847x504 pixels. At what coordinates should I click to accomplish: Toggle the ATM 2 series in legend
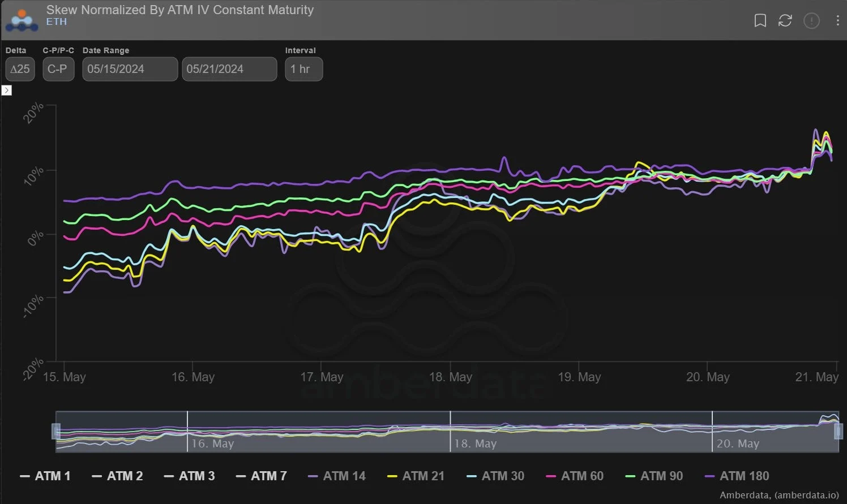point(117,476)
